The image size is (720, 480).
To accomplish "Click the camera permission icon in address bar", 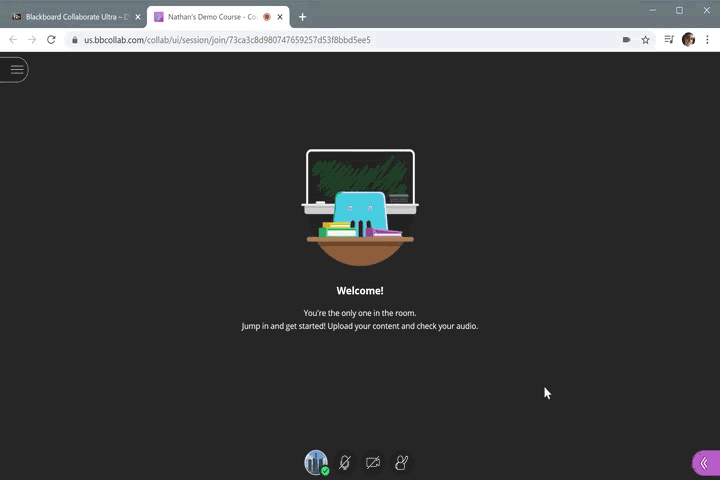I will click(626, 40).
